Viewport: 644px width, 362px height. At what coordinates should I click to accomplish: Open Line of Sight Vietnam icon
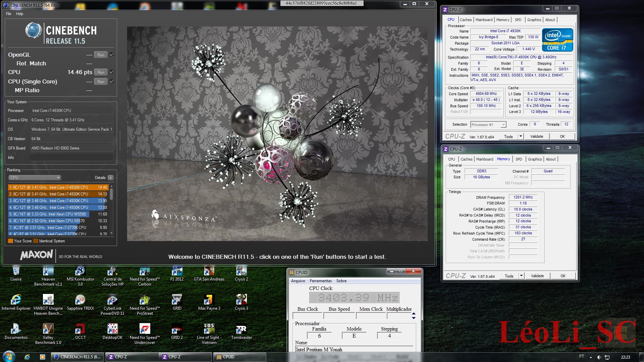tap(209, 334)
